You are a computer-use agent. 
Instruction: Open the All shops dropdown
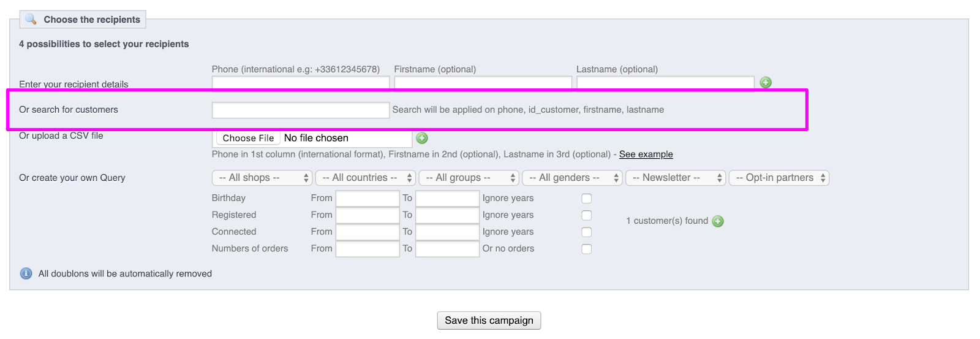pos(262,178)
